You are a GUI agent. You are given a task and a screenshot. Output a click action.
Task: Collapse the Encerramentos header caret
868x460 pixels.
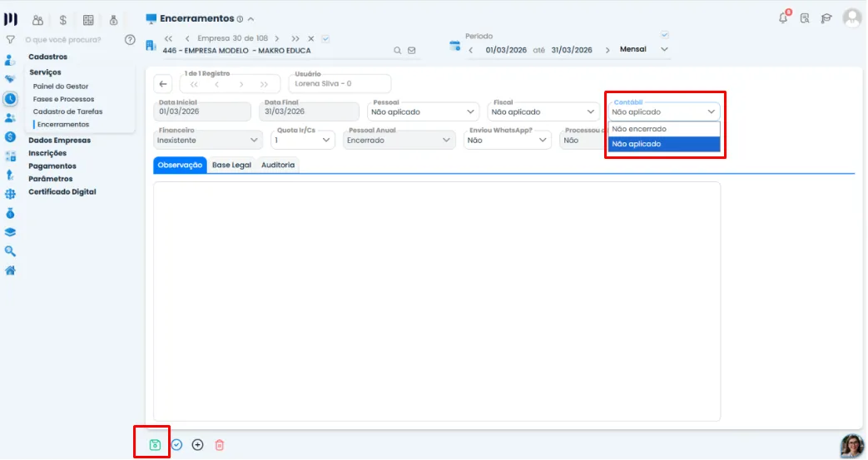coord(251,19)
